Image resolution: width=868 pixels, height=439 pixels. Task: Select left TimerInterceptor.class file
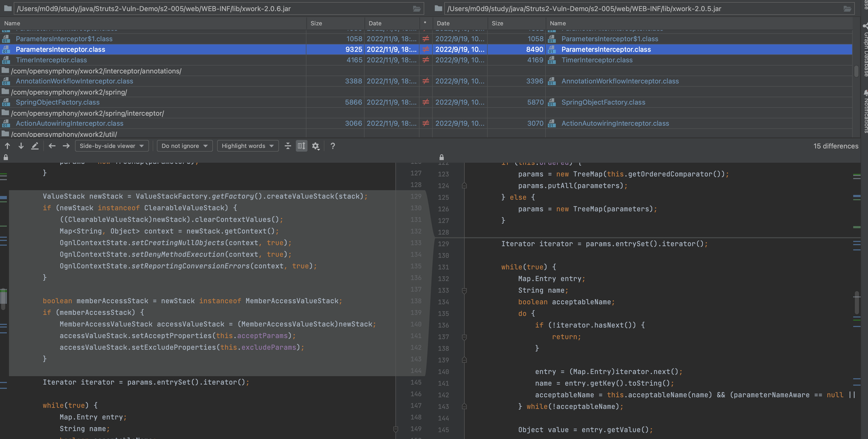[x=51, y=60]
